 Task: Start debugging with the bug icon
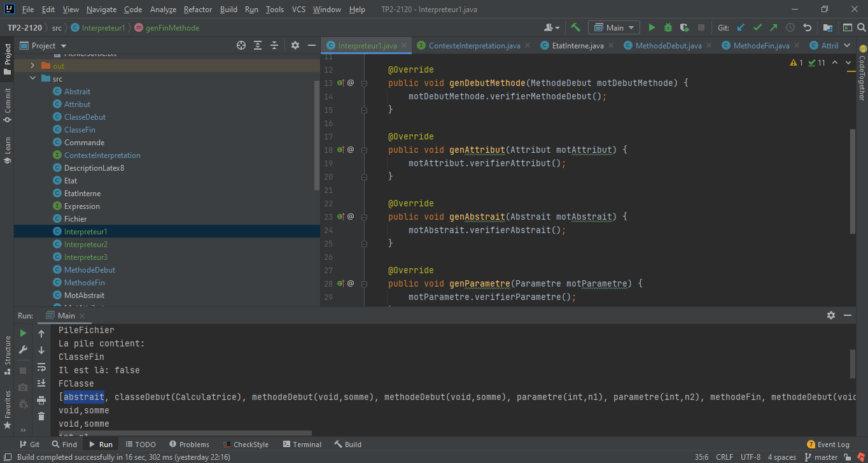(667, 27)
